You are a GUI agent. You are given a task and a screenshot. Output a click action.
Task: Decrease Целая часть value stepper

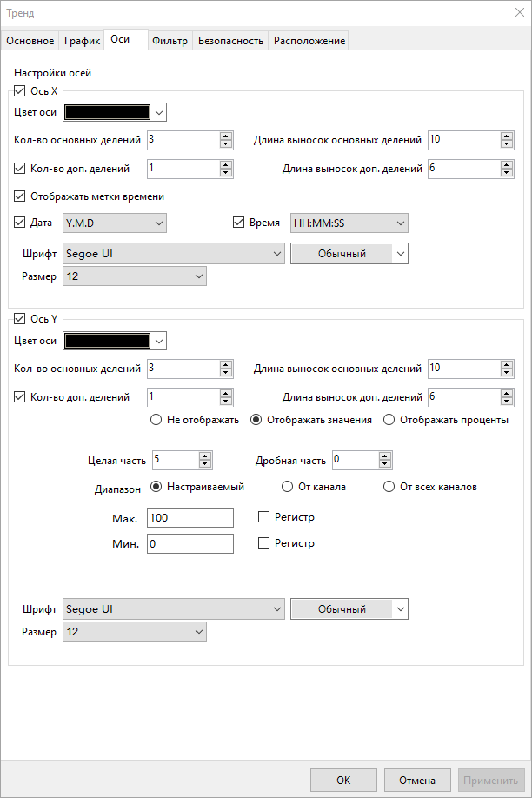click(204, 464)
